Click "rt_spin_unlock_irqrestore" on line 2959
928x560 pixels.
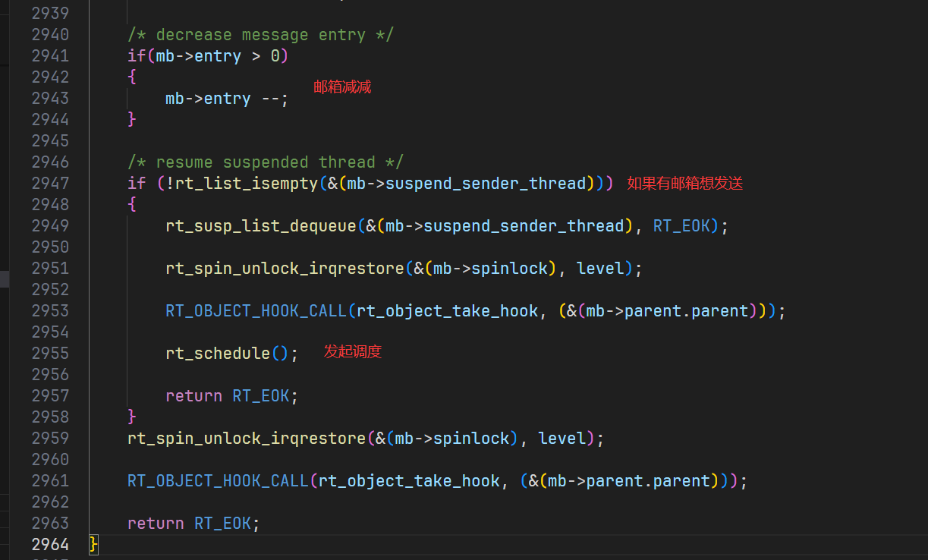coord(247,439)
